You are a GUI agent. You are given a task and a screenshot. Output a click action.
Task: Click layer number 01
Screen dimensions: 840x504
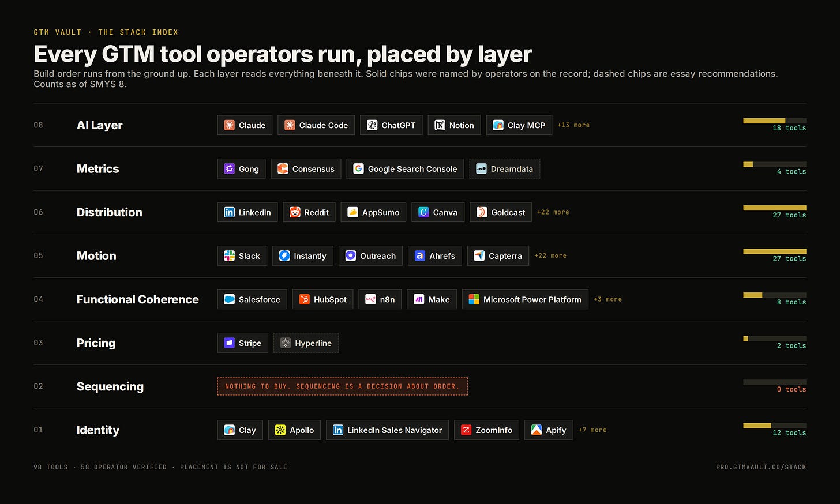coord(38,430)
